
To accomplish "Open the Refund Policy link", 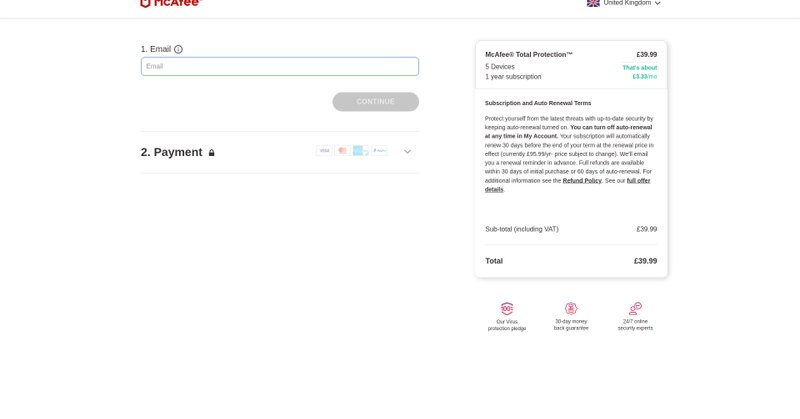I will point(582,181).
